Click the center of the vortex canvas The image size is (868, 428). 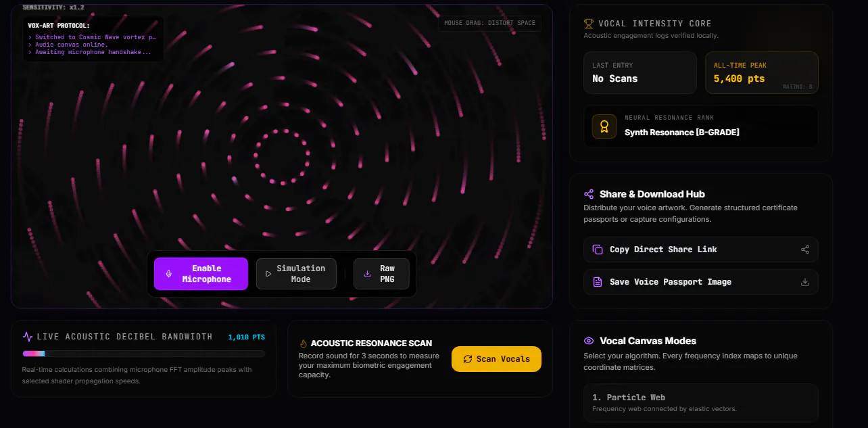coord(281,157)
